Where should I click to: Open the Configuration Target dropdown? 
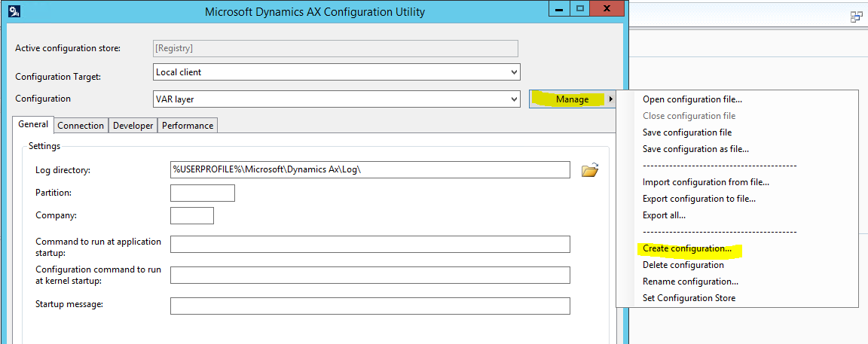pyautogui.click(x=336, y=72)
